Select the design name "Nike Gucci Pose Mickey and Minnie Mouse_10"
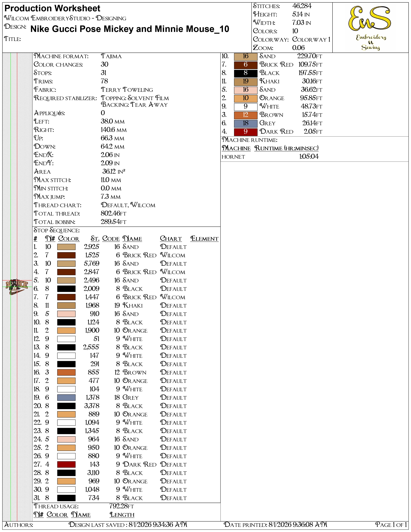 click(x=130, y=29)
